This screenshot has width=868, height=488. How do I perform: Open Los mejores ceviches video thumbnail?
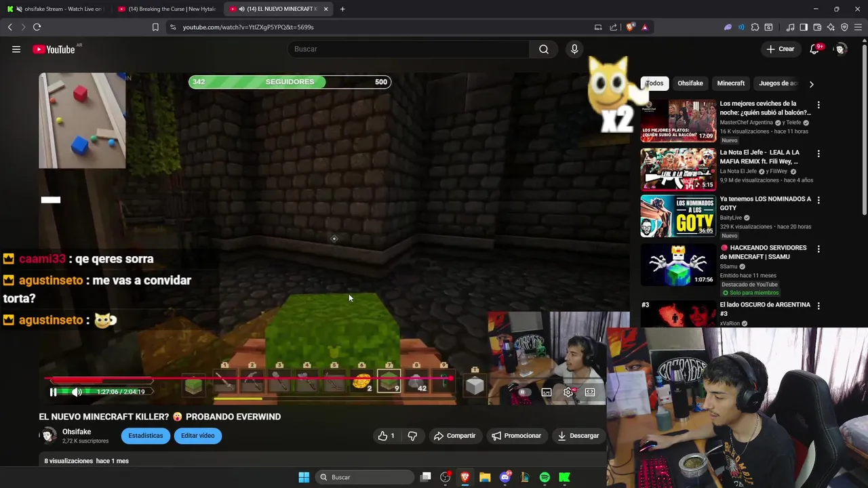click(x=678, y=121)
